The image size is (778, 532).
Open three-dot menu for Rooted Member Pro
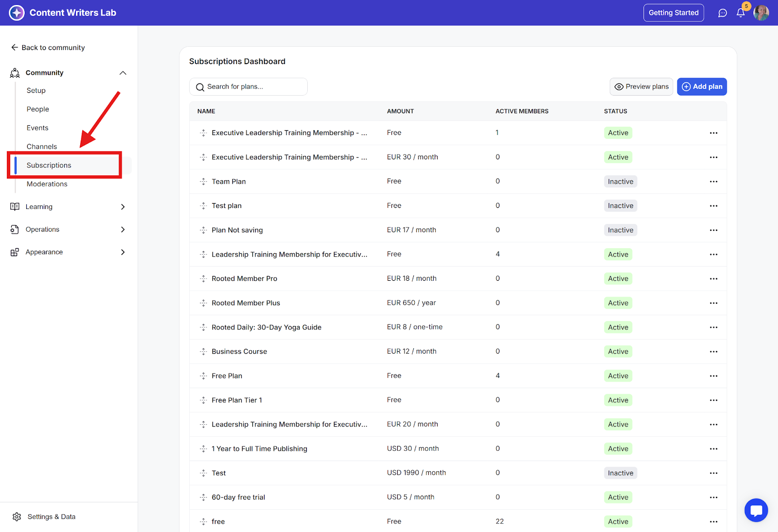pos(713,279)
